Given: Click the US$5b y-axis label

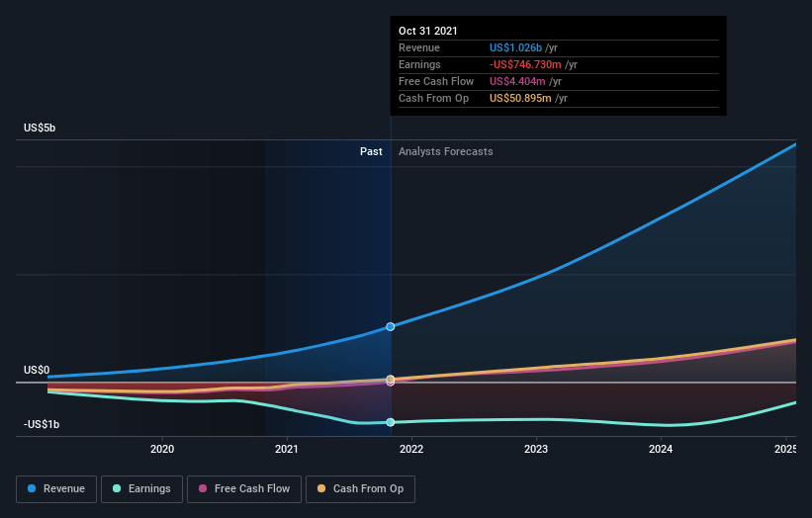Looking at the screenshot, I should click(40, 128).
